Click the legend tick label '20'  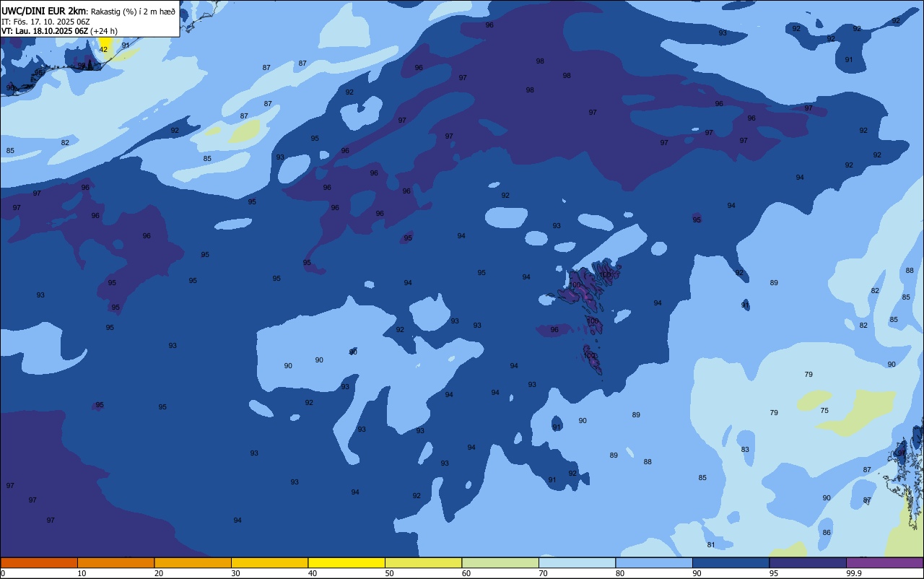point(159,573)
